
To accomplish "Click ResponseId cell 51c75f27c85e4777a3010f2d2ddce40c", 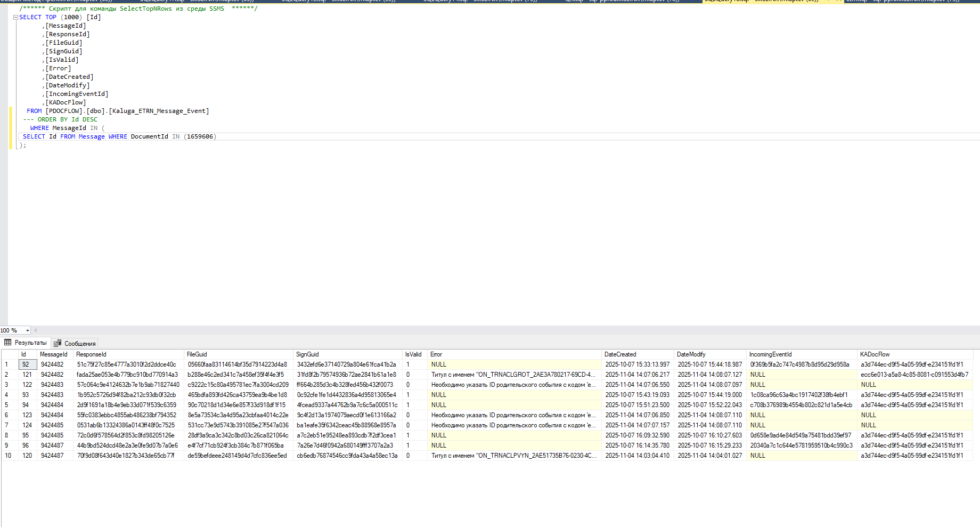I will (128, 364).
